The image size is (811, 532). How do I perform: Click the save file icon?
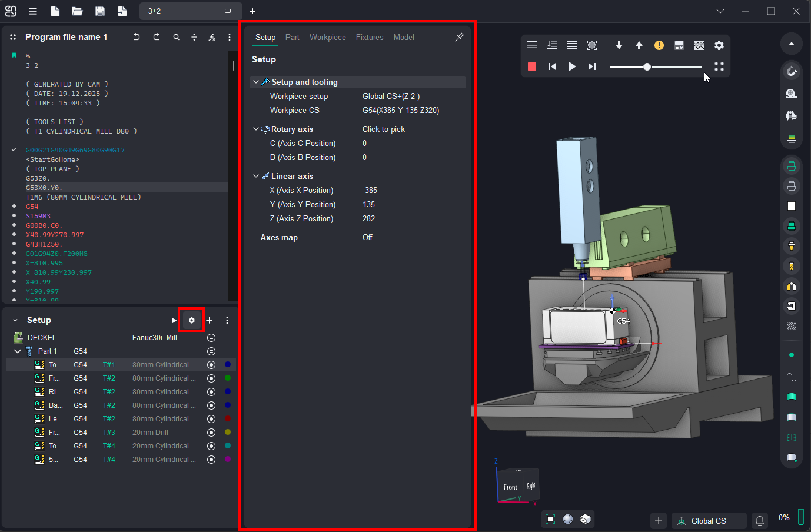coord(100,11)
